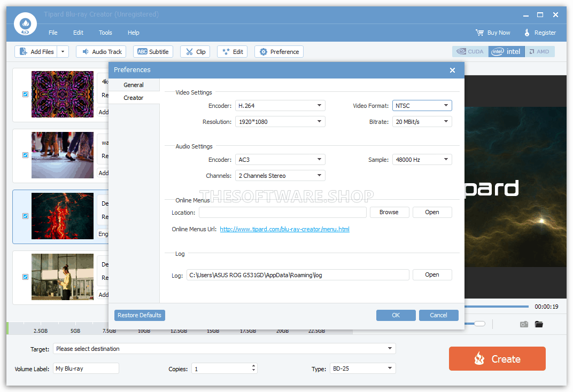
Task: Take a snapshot with the camera icon
Action: [x=524, y=324]
